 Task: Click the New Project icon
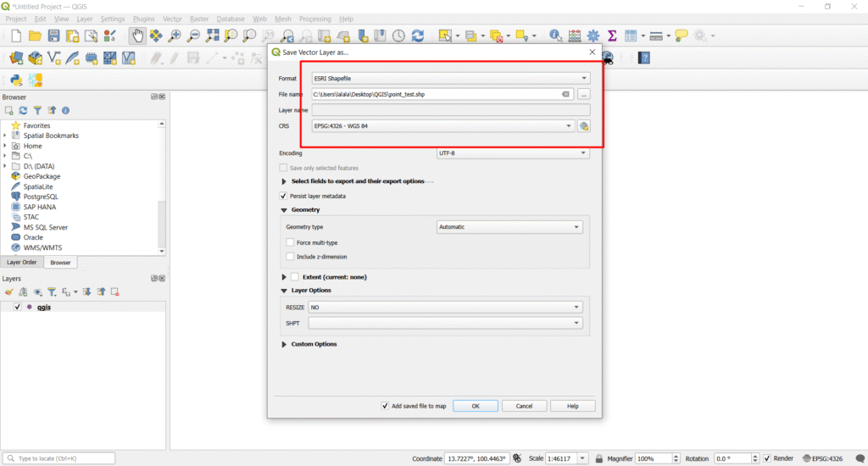16,36
